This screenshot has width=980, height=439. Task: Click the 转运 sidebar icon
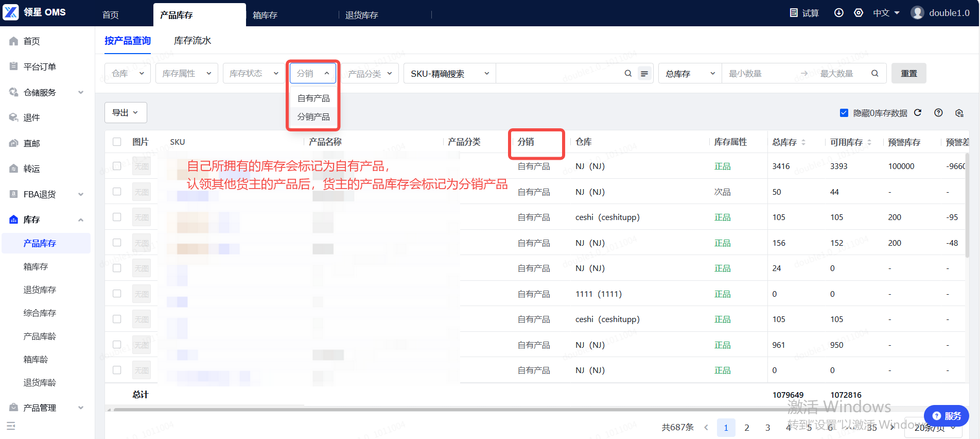(x=13, y=168)
